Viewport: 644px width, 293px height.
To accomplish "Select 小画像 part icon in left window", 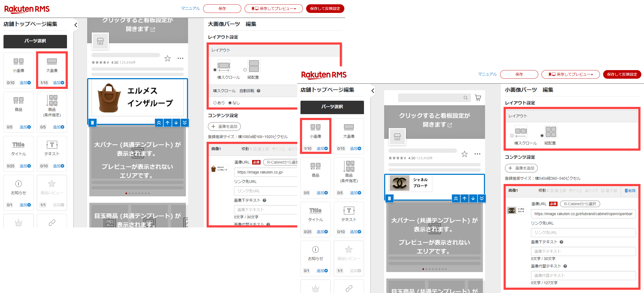I will (x=19, y=62).
